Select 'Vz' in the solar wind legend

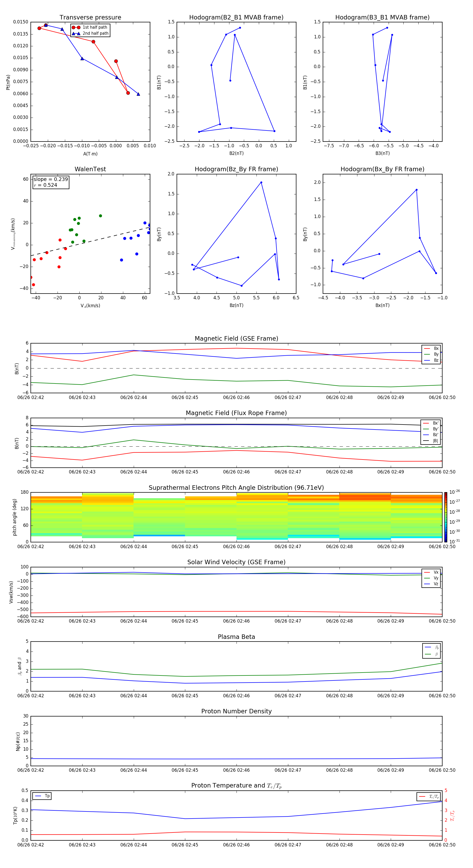(431, 584)
